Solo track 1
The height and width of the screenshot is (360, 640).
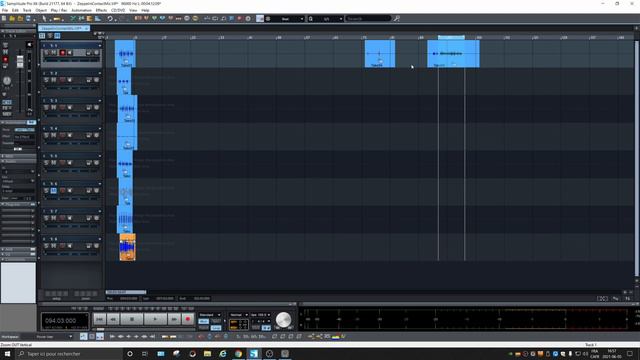pos(46,53)
